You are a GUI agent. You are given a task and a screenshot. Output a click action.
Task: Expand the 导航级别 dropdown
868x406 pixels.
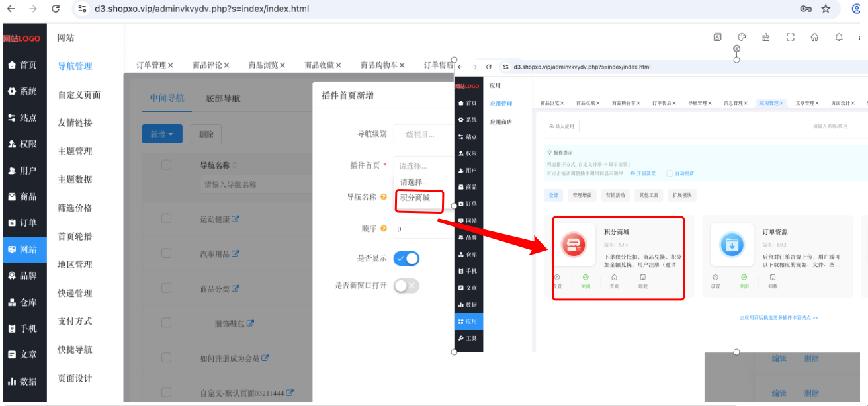[424, 134]
